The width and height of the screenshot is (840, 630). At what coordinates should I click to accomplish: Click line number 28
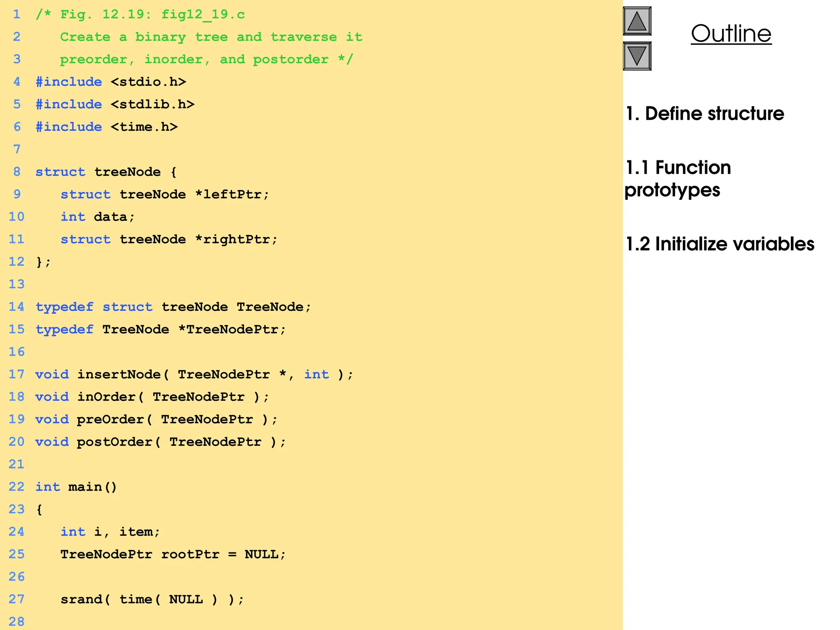click(x=16, y=622)
